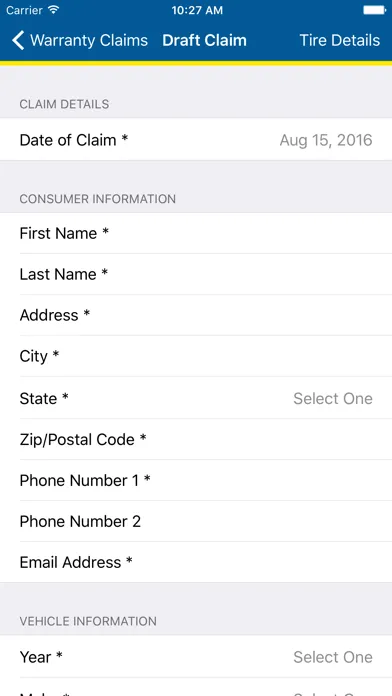Tap the Phone Number 1 field

point(196,480)
